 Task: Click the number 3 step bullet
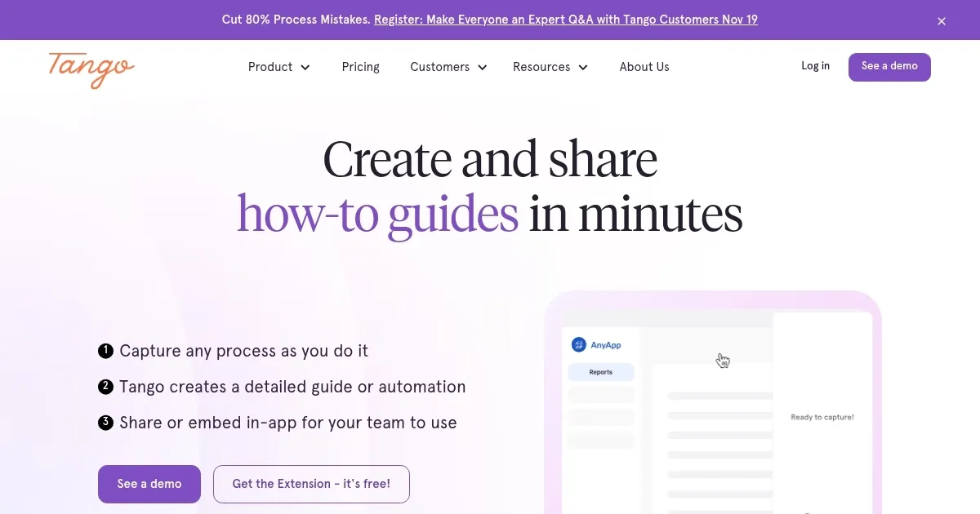click(105, 423)
